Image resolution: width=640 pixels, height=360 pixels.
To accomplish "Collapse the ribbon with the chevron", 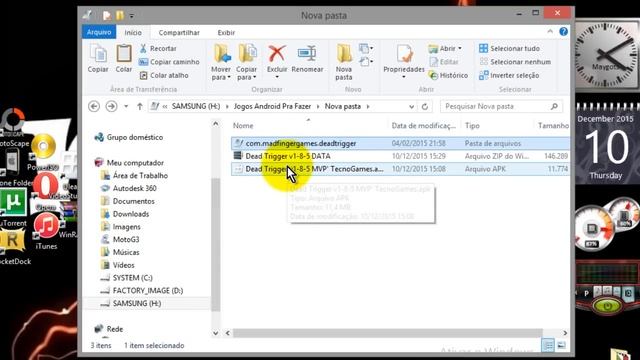I will (x=550, y=31).
